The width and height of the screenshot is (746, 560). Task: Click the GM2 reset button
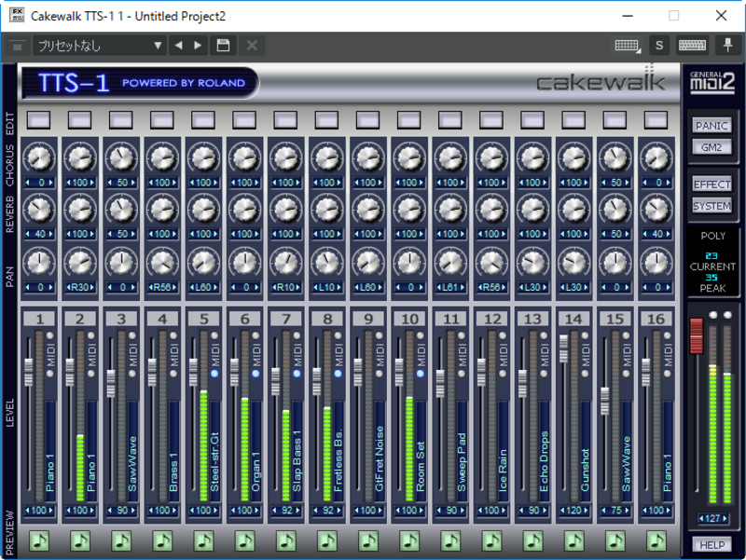tap(711, 147)
